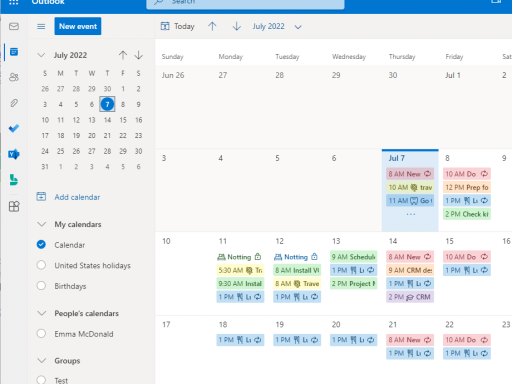Open the To Do checkmark icon
Image resolution: width=512 pixels, height=384 pixels.
click(x=14, y=128)
